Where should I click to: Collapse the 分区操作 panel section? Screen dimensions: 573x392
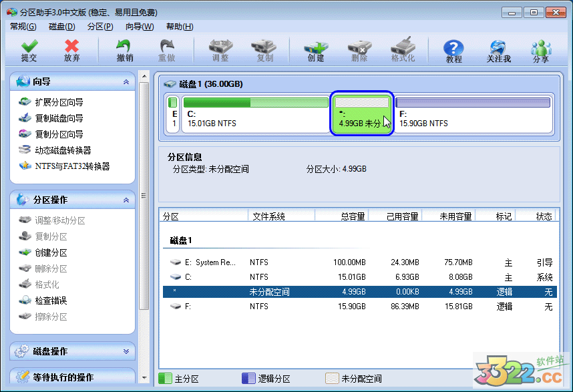tap(126, 200)
